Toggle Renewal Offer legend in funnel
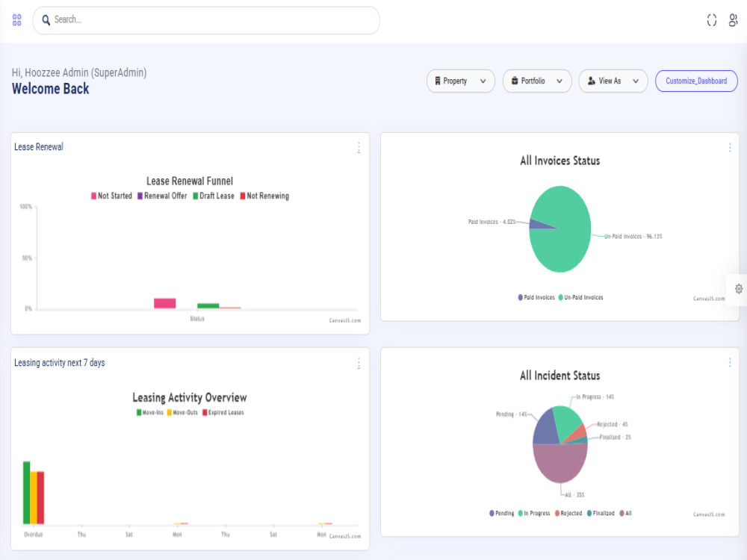747x560 pixels. coord(162,196)
